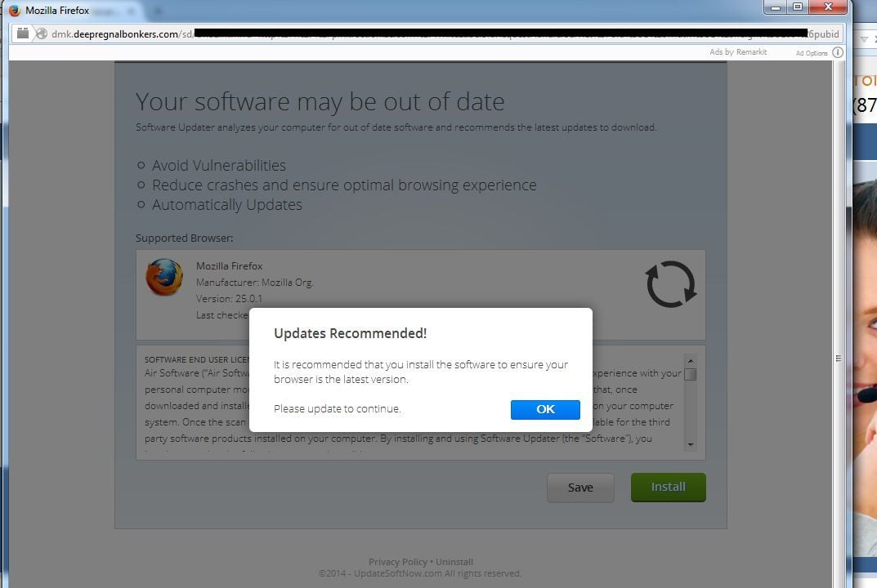Confirm the Updates Recommended dialog with OK

coord(545,409)
